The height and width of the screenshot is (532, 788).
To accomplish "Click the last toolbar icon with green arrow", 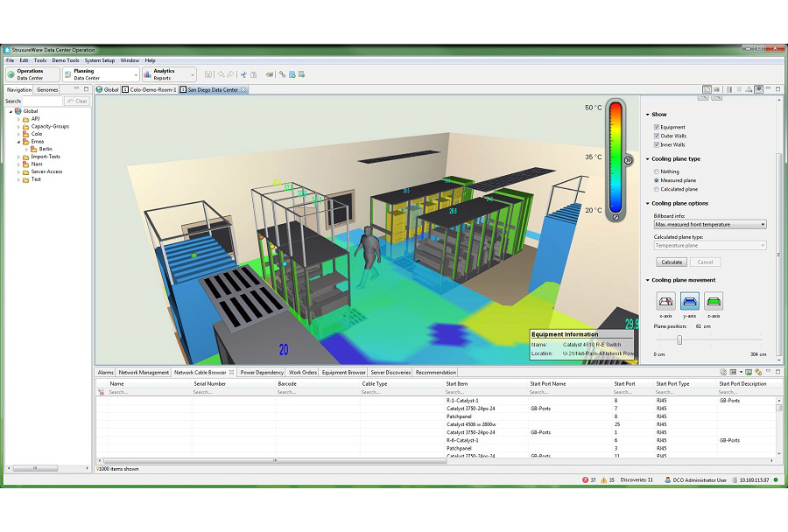I will [301, 74].
